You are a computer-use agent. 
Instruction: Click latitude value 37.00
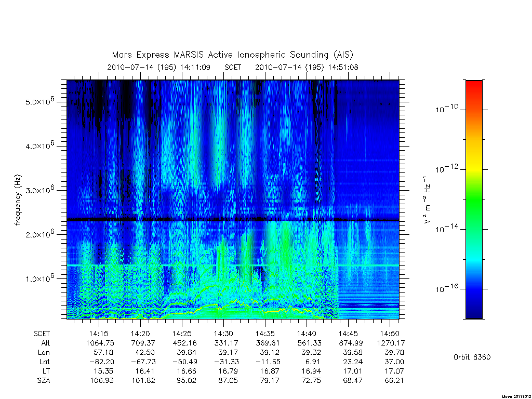point(394,362)
